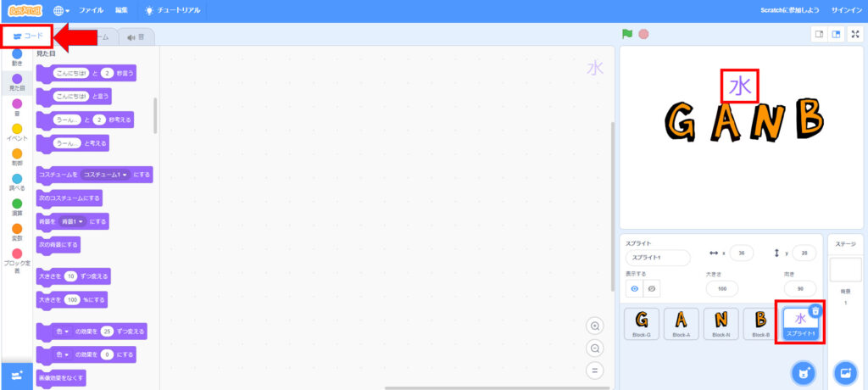The width and height of the screenshot is (868, 390).
Task: Open チュートリアル from the menu bar
Action: point(173,10)
